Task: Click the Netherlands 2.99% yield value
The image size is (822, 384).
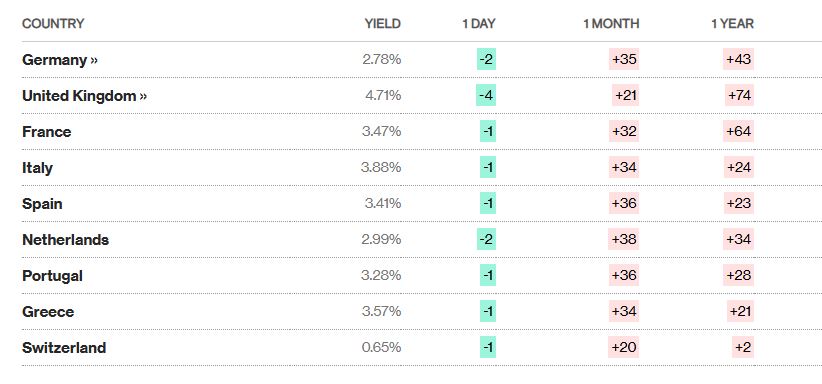Action: (x=382, y=239)
